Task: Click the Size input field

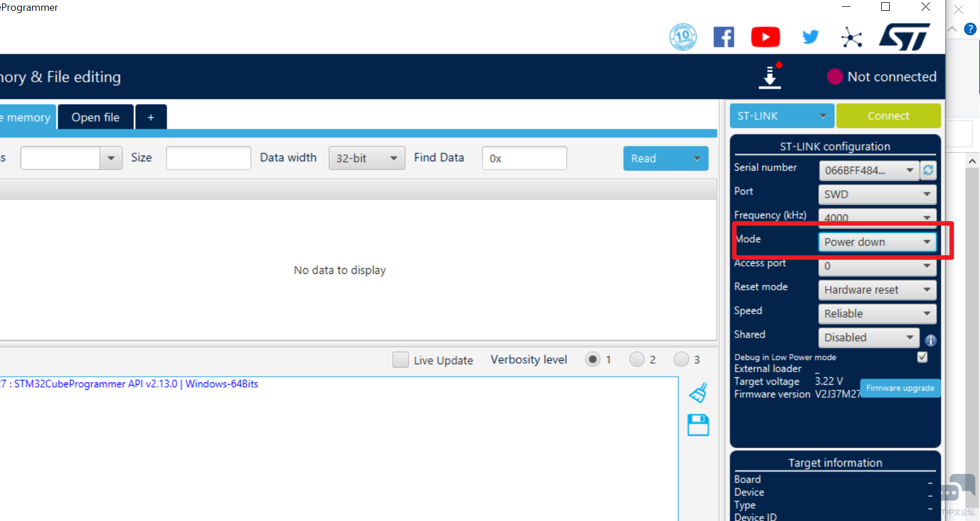Action: (208, 158)
